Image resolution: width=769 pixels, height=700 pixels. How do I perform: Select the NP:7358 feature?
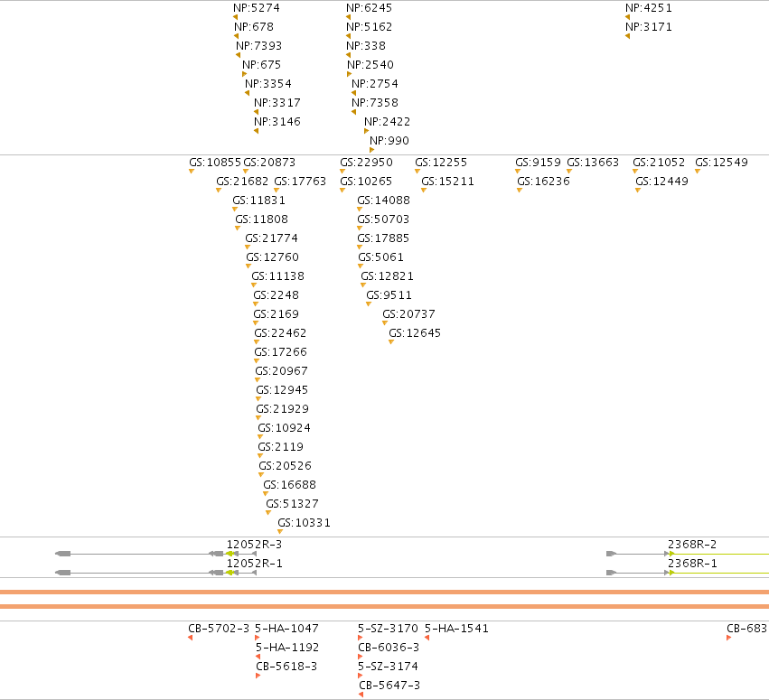click(375, 103)
